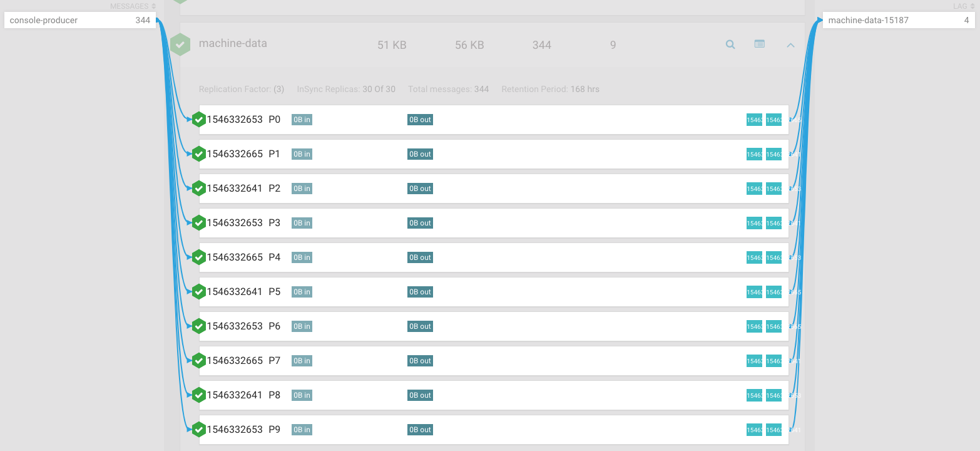Image resolution: width=980 pixels, height=451 pixels.
Task: Open the table view icon for machine-data
Action: [x=759, y=44]
